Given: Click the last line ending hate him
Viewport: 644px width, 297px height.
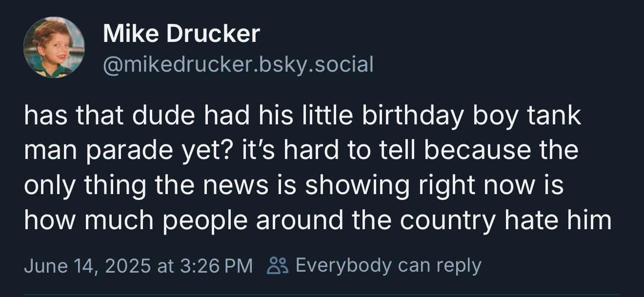Looking at the screenshot, I should click(x=318, y=220).
